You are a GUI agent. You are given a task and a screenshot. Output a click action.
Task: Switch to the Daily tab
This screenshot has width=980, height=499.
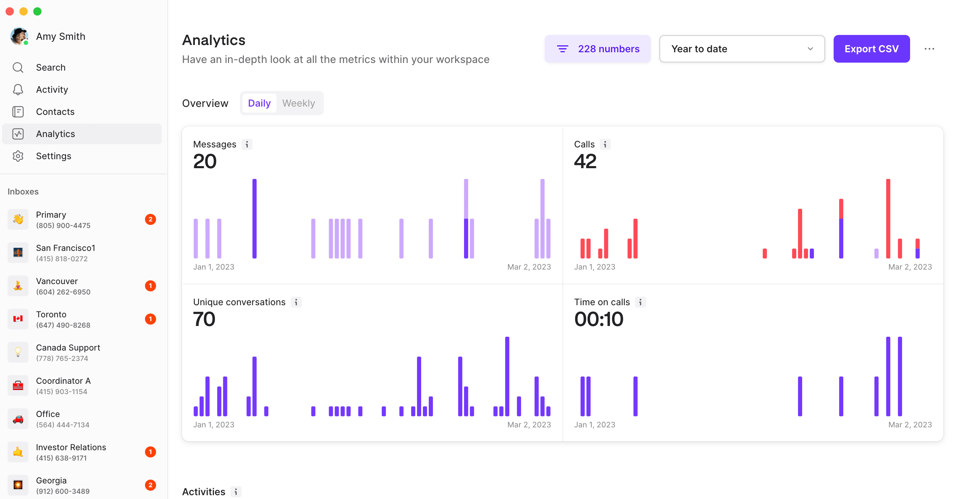[x=260, y=102]
